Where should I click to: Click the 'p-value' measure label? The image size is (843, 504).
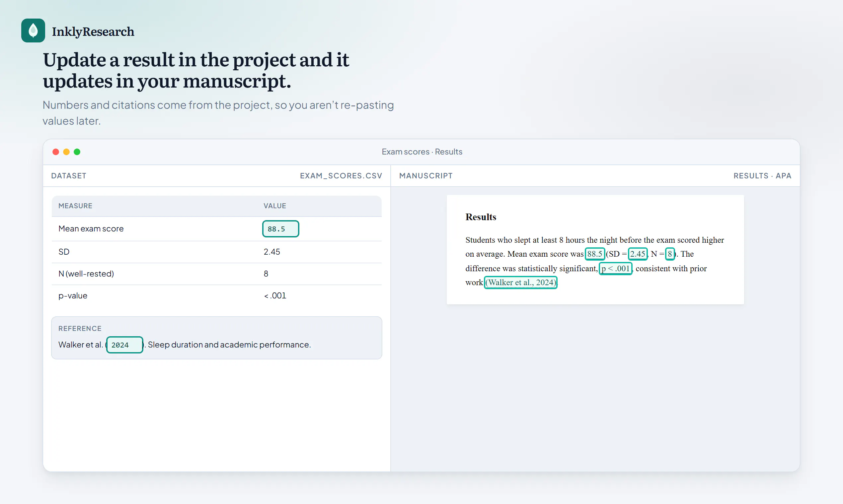tap(73, 295)
